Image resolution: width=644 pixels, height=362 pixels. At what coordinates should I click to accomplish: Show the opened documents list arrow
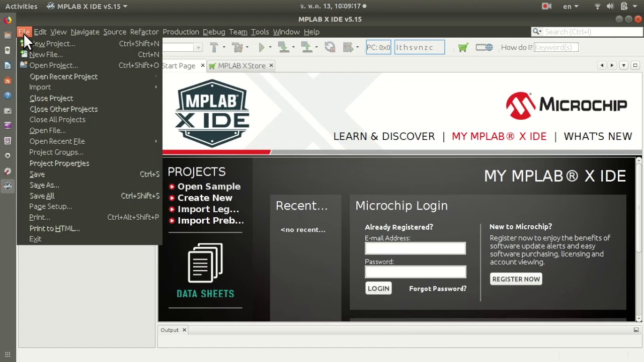coord(623,65)
